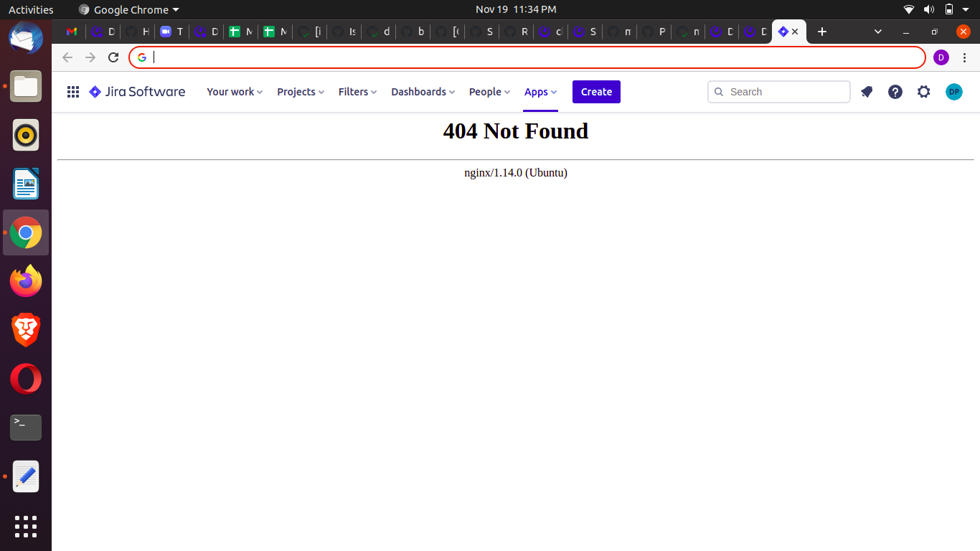Open the People dropdown

(x=489, y=92)
